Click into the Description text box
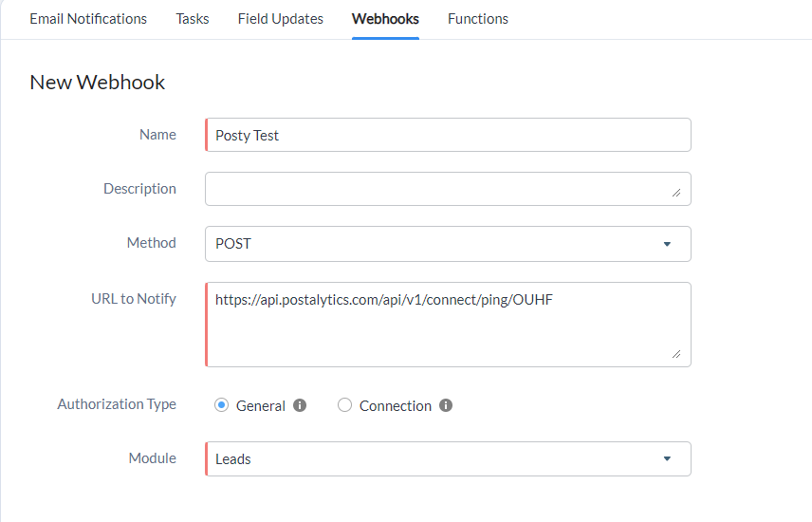Viewport: 812px width, 522px height. [448, 189]
